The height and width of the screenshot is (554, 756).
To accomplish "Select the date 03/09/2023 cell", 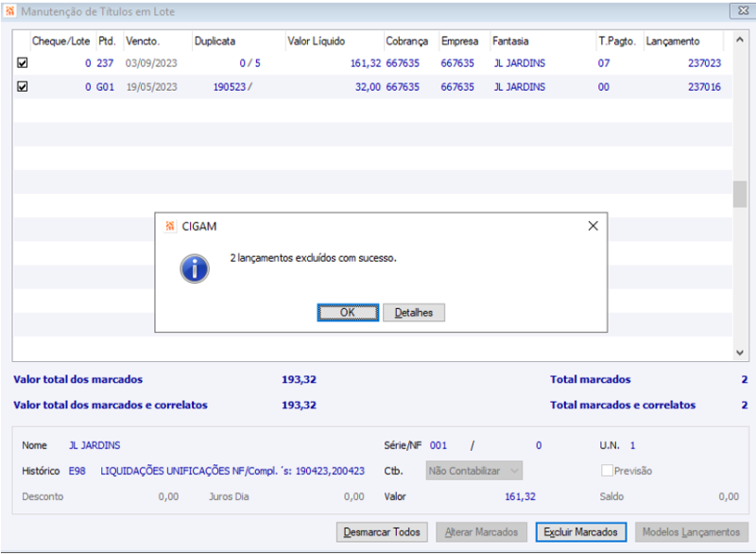I will [151, 63].
